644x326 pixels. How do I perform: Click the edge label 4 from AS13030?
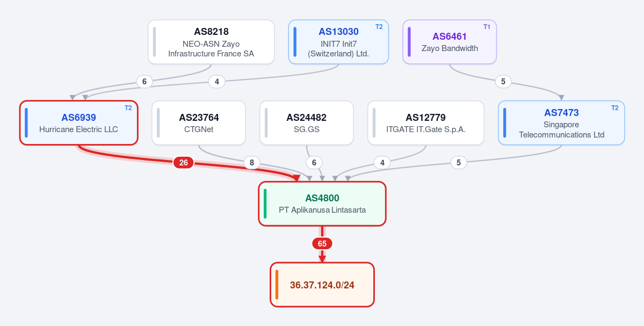click(x=217, y=82)
